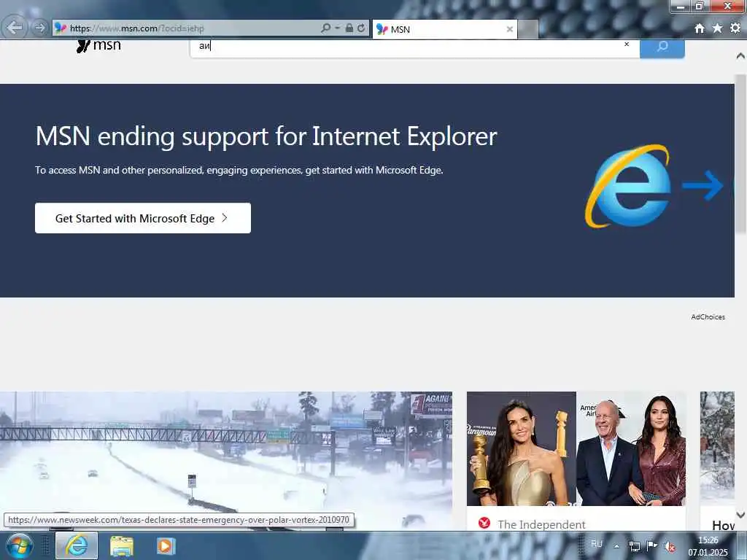Click the magnifier search icon in address bar
Screen dimensions: 747x560
tap(325, 28)
